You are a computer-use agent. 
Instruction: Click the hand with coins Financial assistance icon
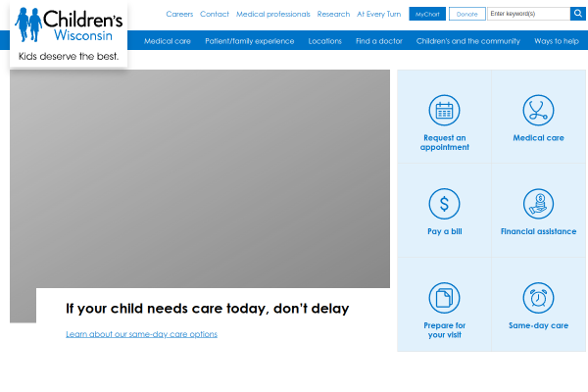click(538, 204)
